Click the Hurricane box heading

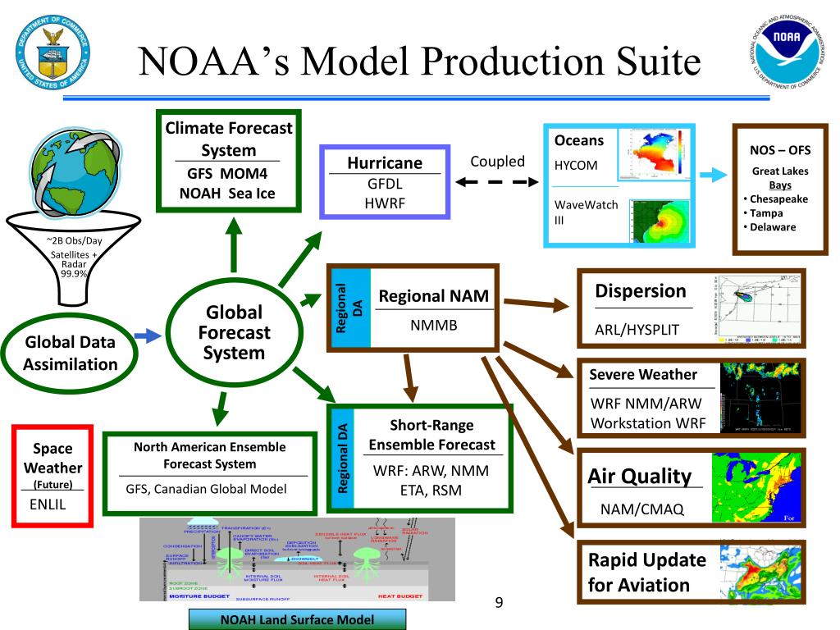385,163
